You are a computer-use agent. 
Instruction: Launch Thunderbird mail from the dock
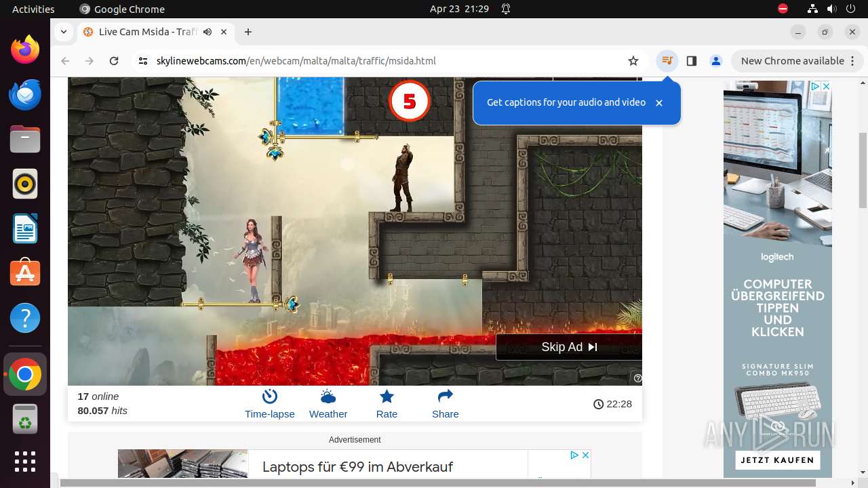coord(25,94)
